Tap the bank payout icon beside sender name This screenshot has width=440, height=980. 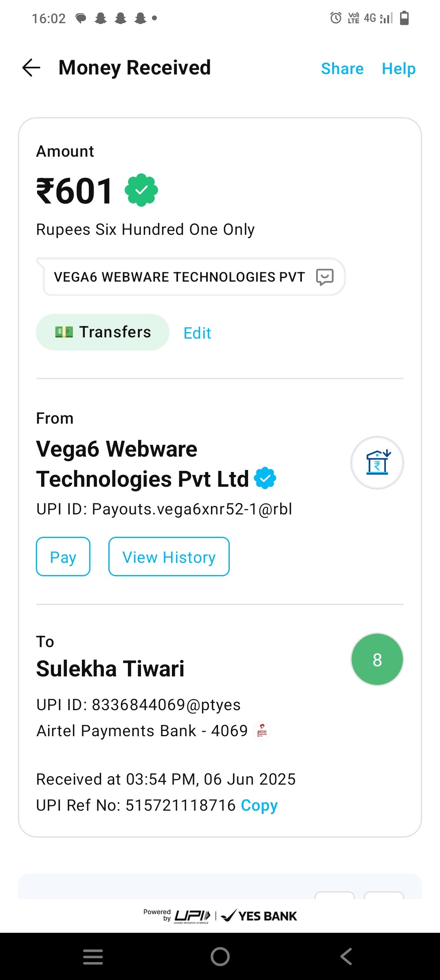tap(377, 463)
